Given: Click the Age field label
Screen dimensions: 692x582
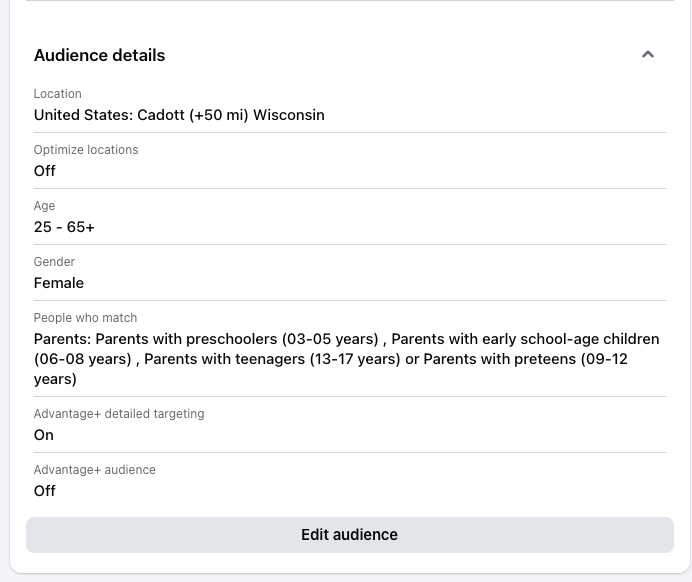Looking at the screenshot, I should point(45,206).
